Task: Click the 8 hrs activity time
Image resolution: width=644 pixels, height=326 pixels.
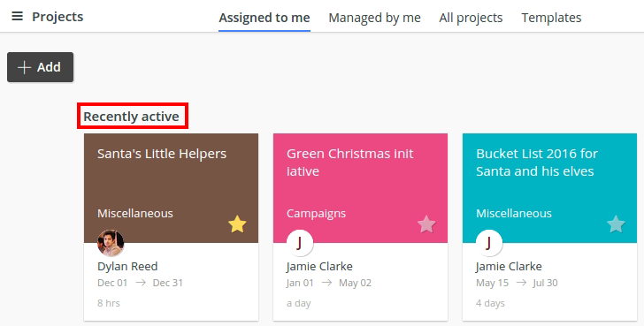Action: coord(109,303)
